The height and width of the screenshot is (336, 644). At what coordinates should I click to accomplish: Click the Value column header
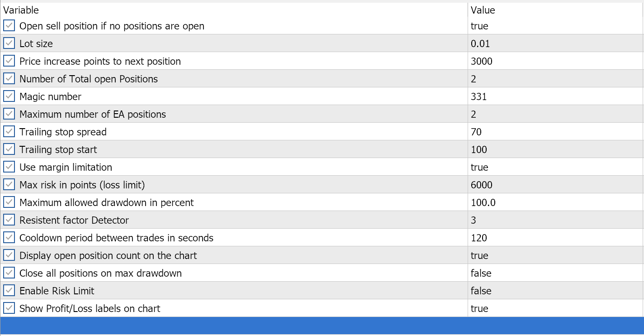pos(483,10)
